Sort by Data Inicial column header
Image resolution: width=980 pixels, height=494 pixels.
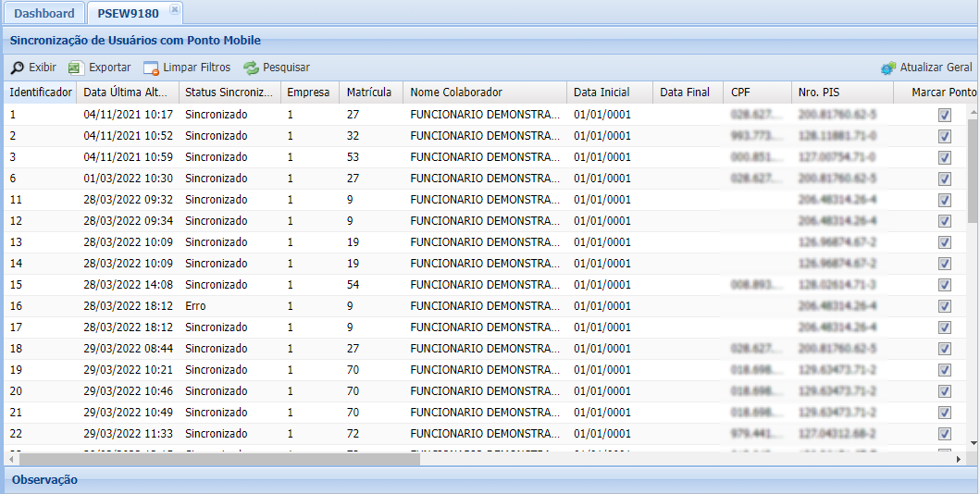pyautogui.click(x=602, y=93)
